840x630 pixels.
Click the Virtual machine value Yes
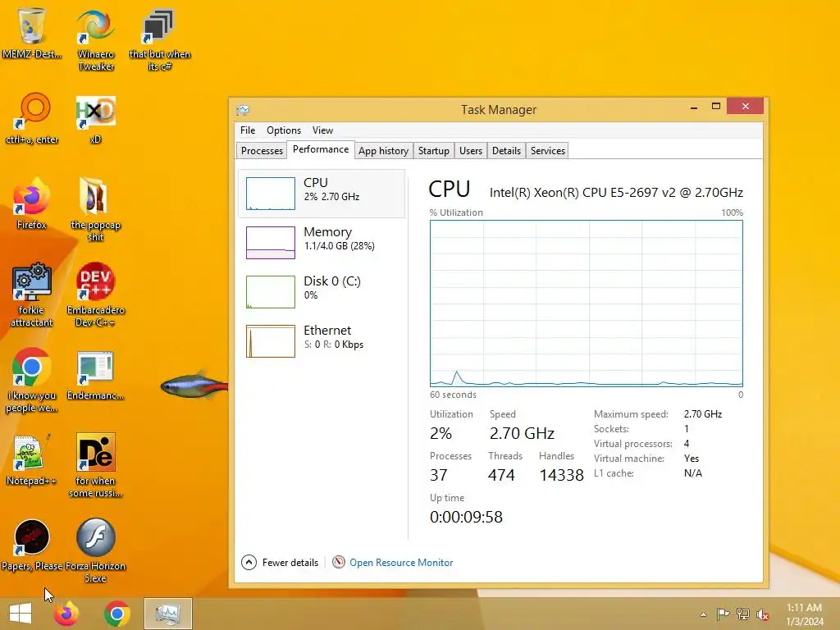pos(691,459)
